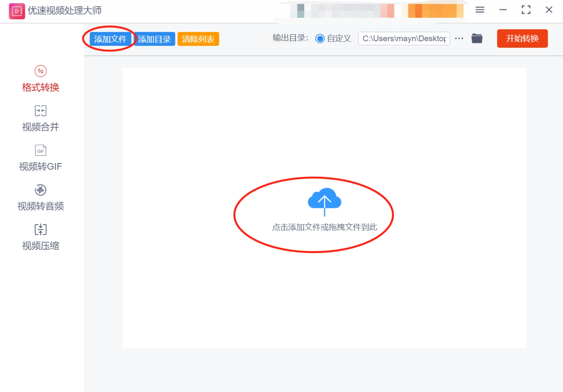Click 点击添加文件或拖拽文件到此 text
563x392 pixels.
(x=325, y=227)
